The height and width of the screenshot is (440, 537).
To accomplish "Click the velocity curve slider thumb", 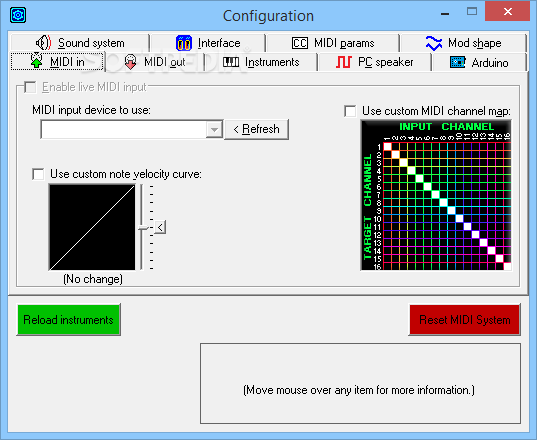I will (x=143, y=228).
